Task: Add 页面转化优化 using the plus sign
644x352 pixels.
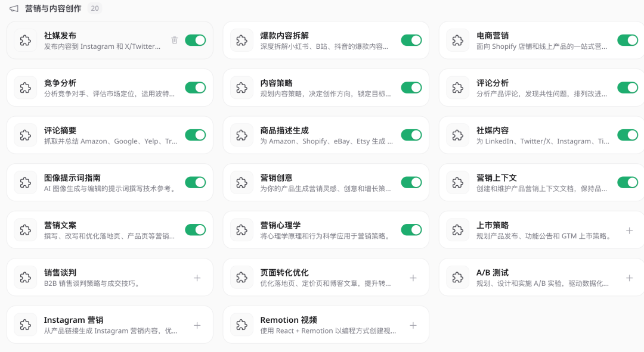Action: pyautogui.click(x=413, y=278)
